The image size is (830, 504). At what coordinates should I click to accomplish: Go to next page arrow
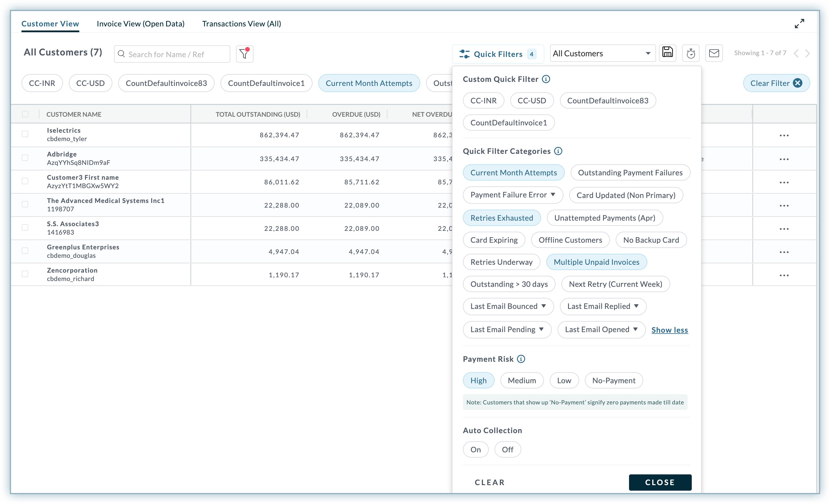point(807,53)
